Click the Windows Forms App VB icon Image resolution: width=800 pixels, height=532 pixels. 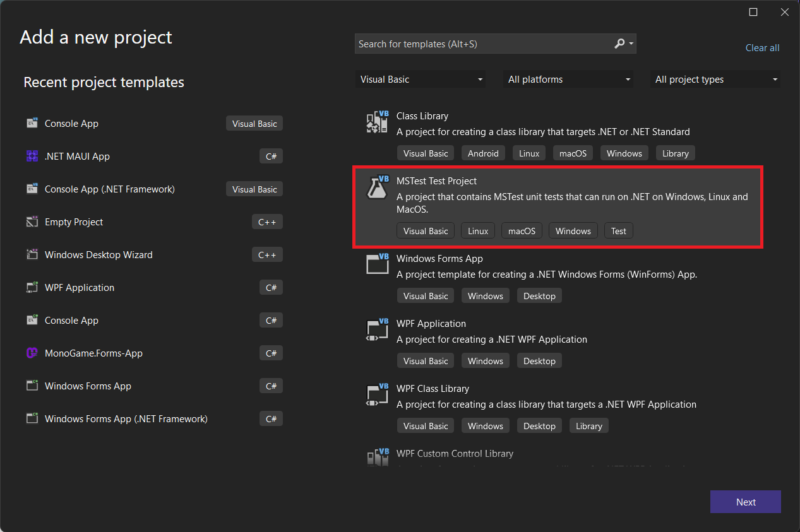tap(378, 264)
